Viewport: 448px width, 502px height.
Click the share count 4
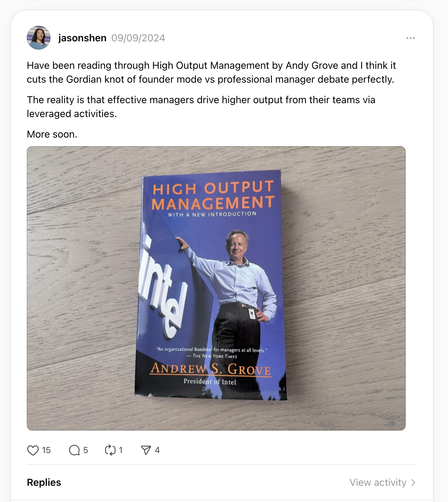157,450
